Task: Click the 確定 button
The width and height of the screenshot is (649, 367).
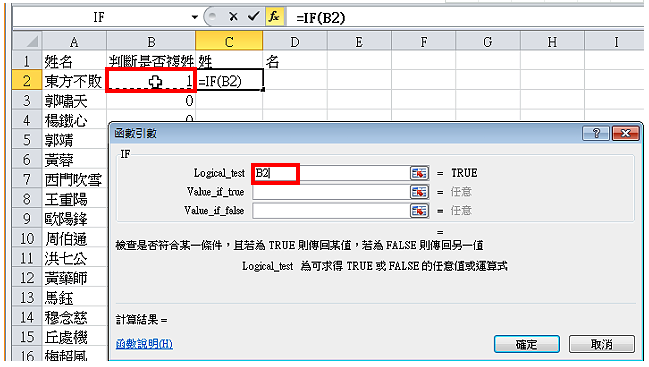Action: 526,344
